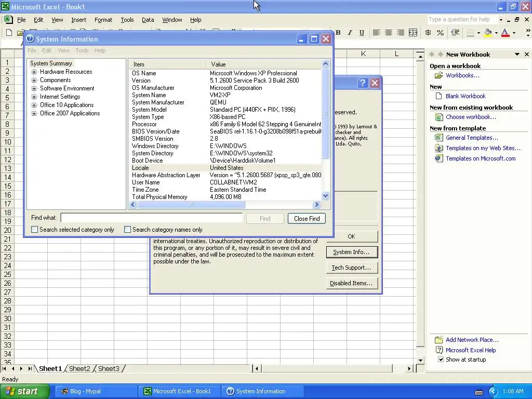Apply the red Font Color
Image resolution: width=532 pixels, height=399 pixels.
(x=505, y=33)
